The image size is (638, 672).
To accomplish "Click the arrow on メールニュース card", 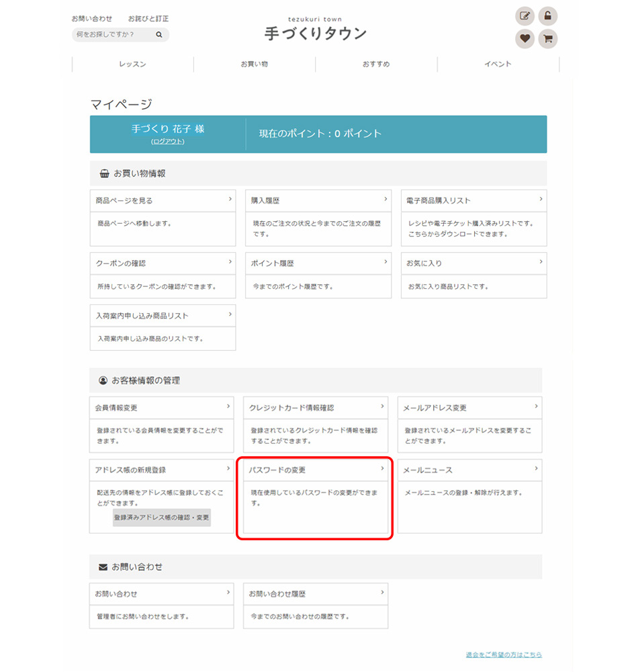I will pyautogui.click(x=536, y=469).
